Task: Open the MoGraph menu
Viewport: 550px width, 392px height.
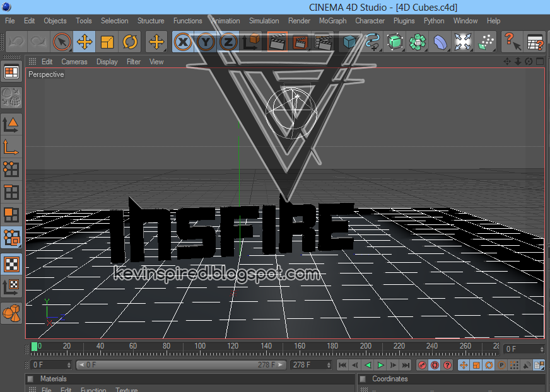Action: [333, 21]
